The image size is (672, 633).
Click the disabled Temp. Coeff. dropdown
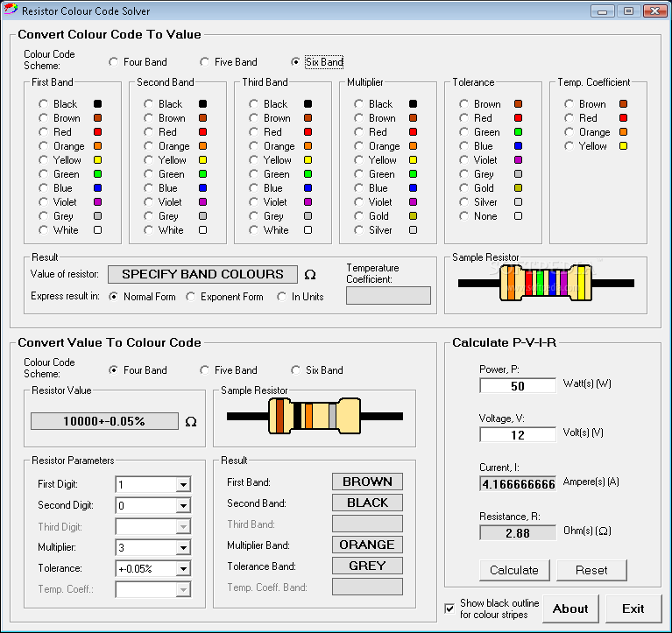[153, 590]
